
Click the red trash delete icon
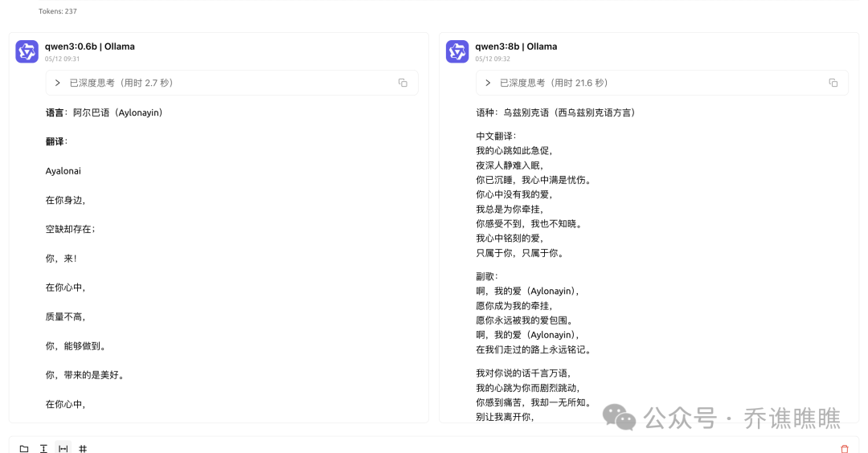(844, 449)
